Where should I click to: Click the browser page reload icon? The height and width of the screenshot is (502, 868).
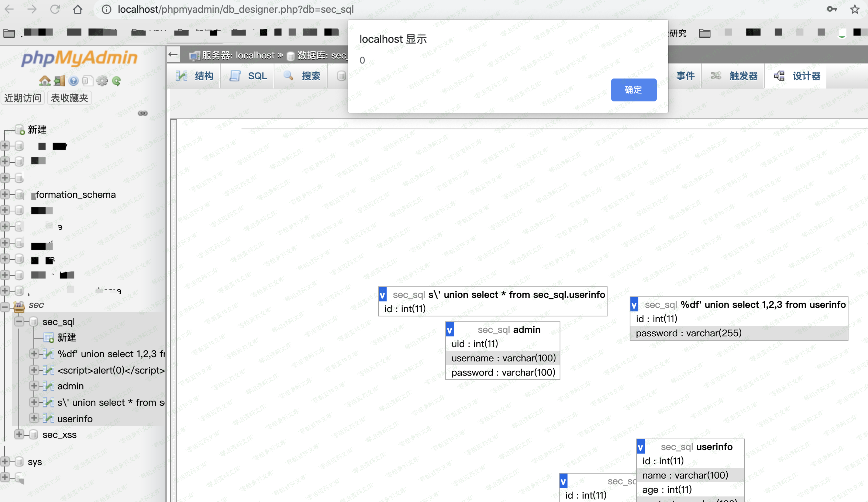coord(55,9)
